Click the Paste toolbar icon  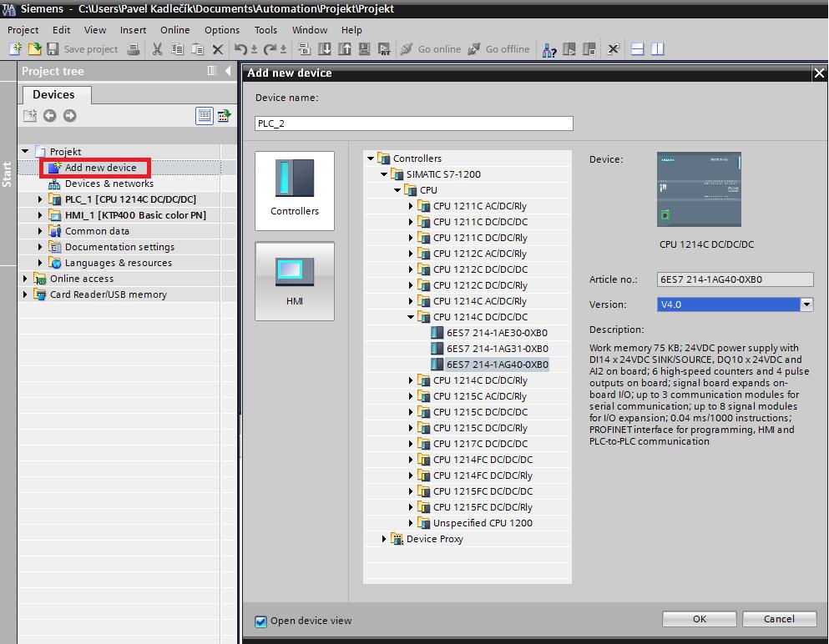point(197,49)
